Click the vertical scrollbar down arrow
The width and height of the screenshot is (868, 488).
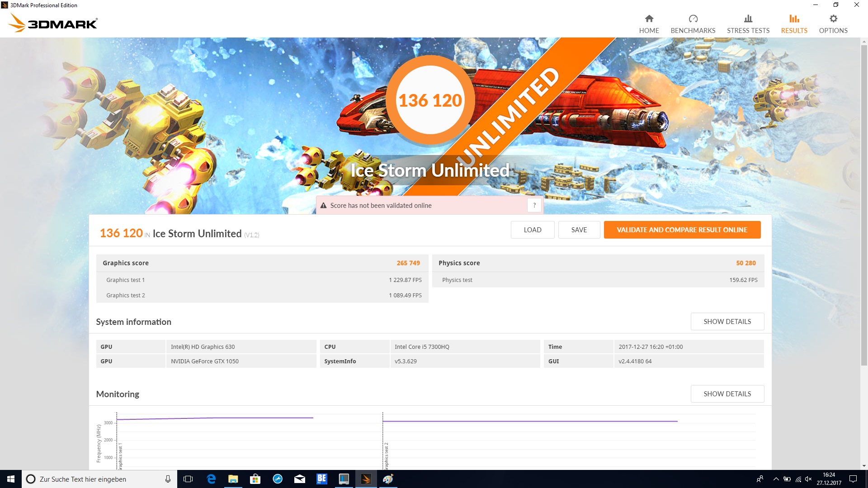[x=864, y=466]
